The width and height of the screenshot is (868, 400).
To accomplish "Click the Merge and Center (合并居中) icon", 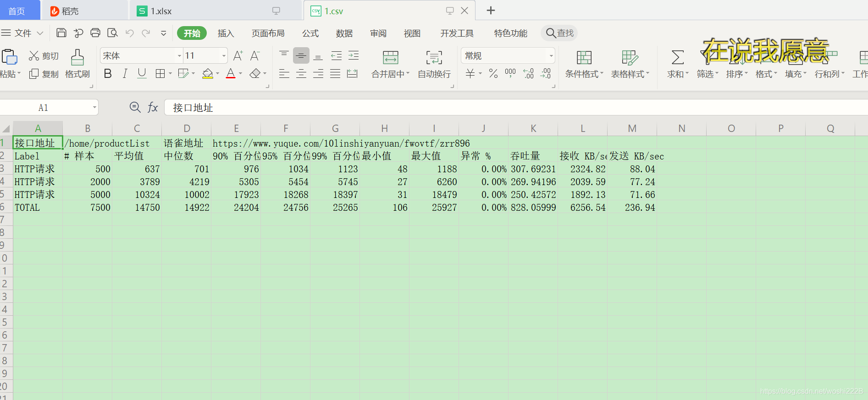I will [x=391, y=57].
